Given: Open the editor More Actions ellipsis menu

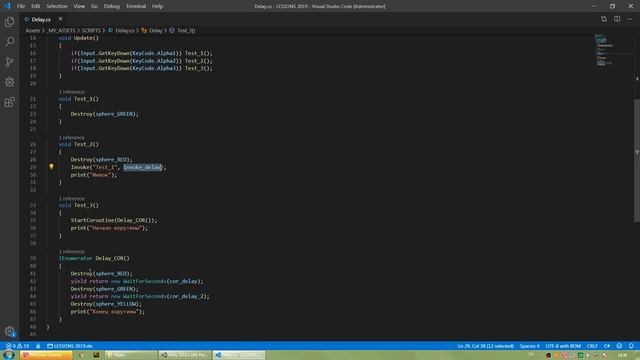Looking at the screenshot, I should 630,19.
